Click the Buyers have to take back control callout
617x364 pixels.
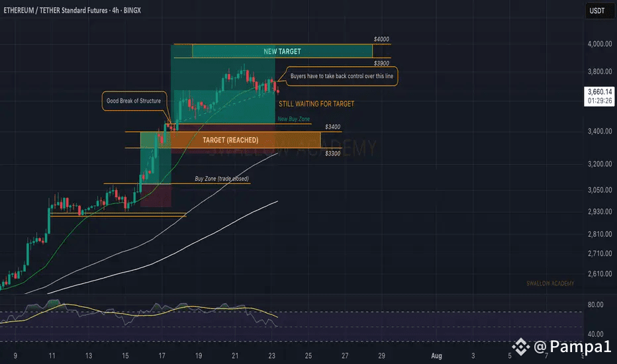click(342, 76)
